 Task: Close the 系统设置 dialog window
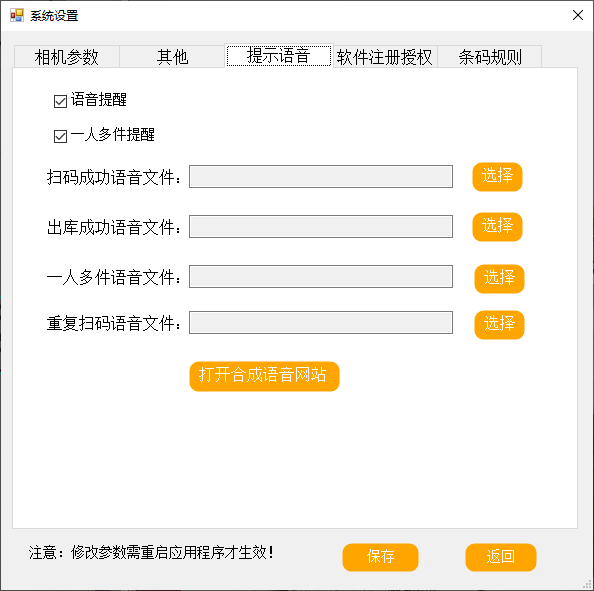click(x=578, y=15)
